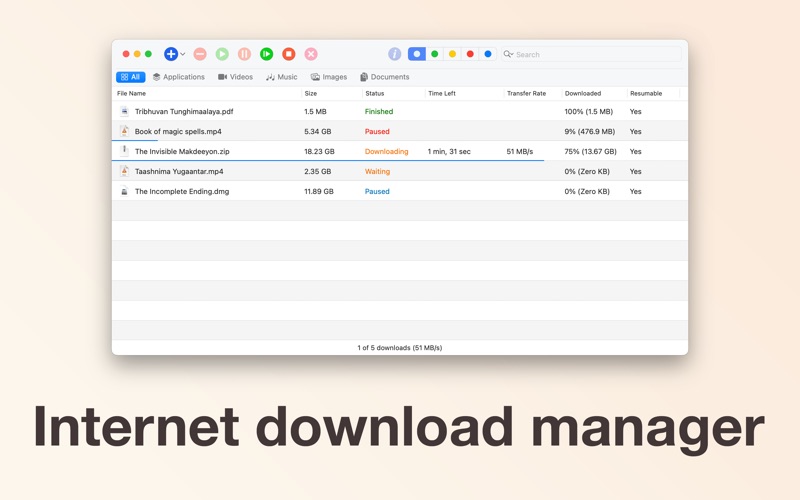Click progress bar under Book of magic spells
Viewport: 800px width, 500px height.
click(x=135, y=140)
